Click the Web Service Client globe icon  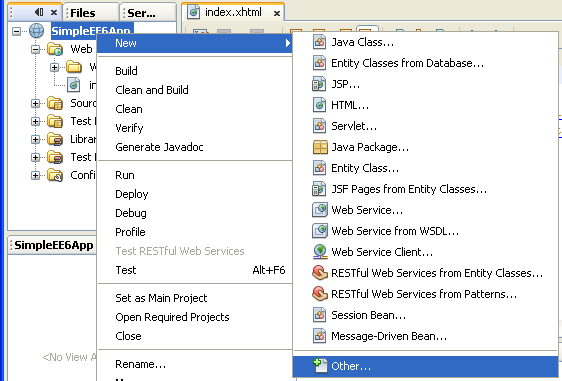320,252
